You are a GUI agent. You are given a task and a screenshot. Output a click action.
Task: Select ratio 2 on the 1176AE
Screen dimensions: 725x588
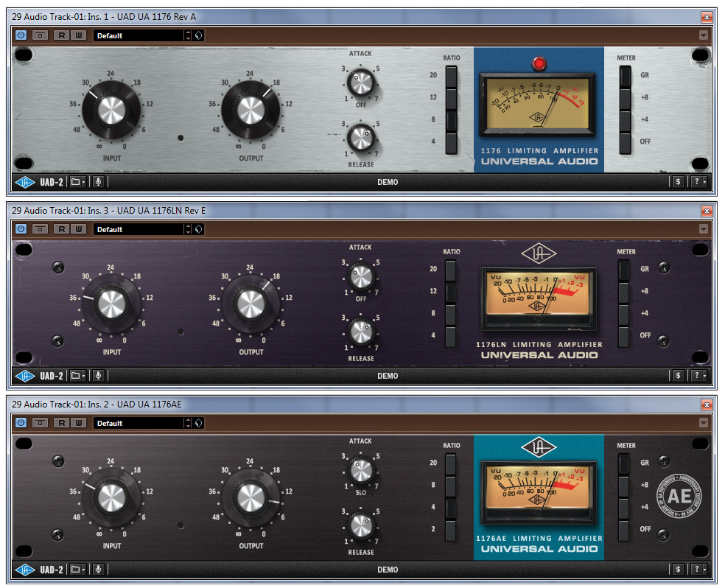pyautogui.click(x=451, y=530)
